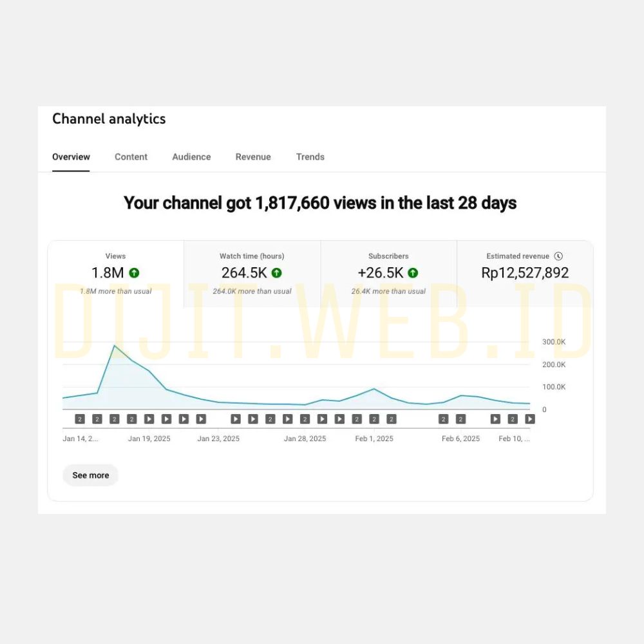Click the chart's smaller peak near Feb 1, 2025
The width and height of the screenshot is (644, 644).
pyautogui.click(x=374, y=389)
